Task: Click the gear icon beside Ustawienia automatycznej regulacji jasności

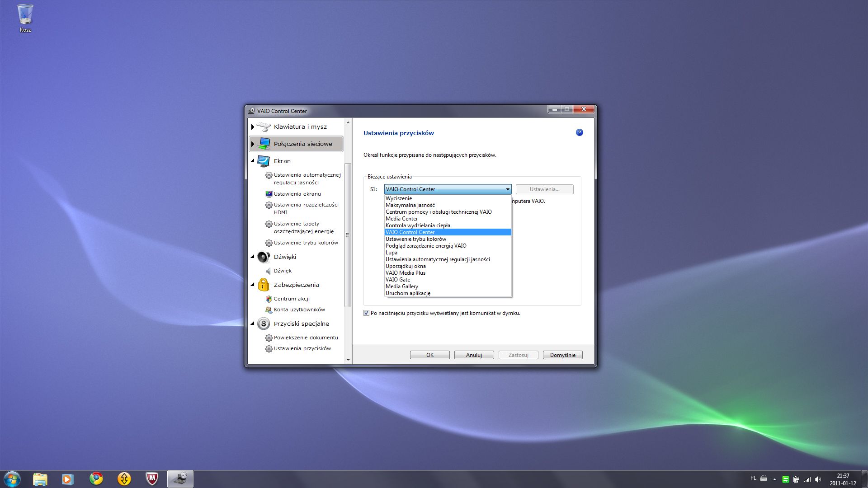Action: pos(269,175)
